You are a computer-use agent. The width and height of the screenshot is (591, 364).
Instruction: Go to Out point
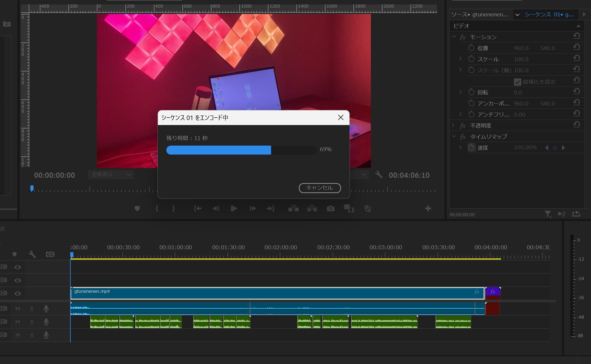(x=271, y=209)
